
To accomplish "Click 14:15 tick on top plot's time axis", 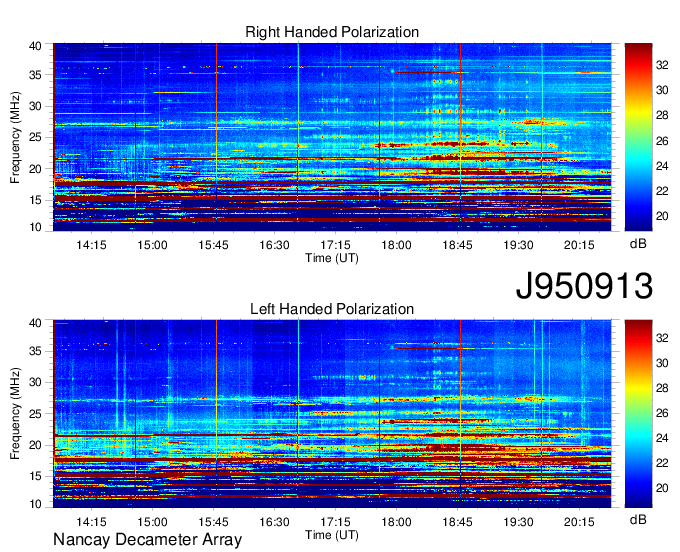I will coord(92,245).
